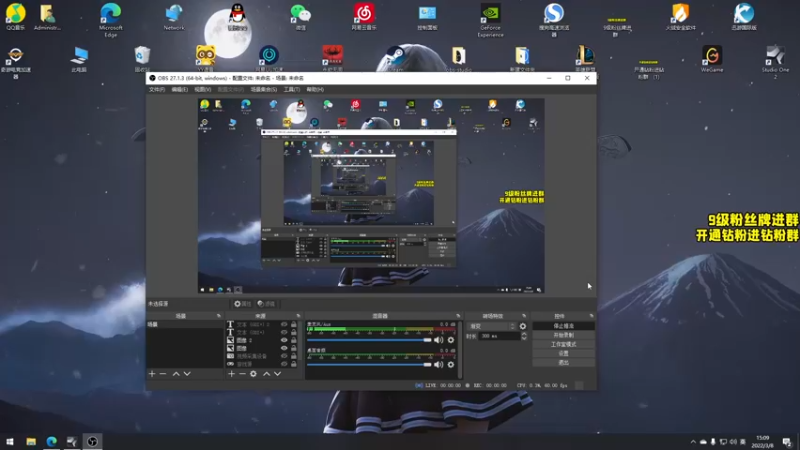Toggle the lock on 图像 2 source

tap(293, 340)
